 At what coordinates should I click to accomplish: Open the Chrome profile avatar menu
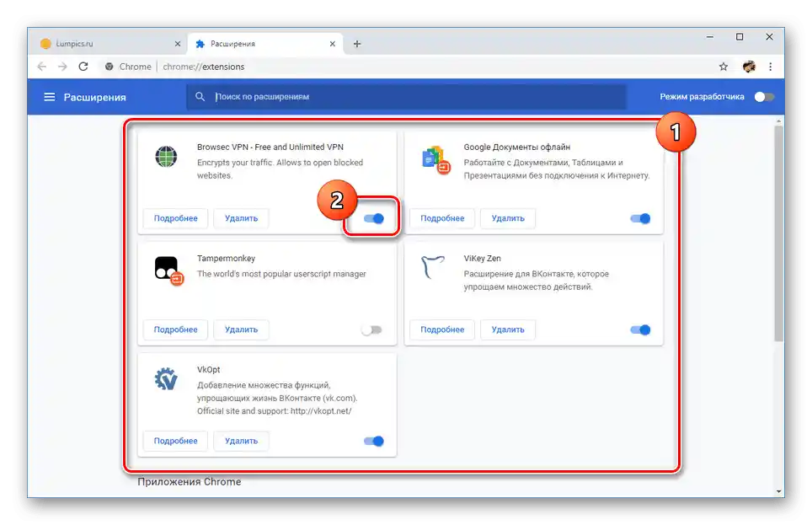[749, 66]
